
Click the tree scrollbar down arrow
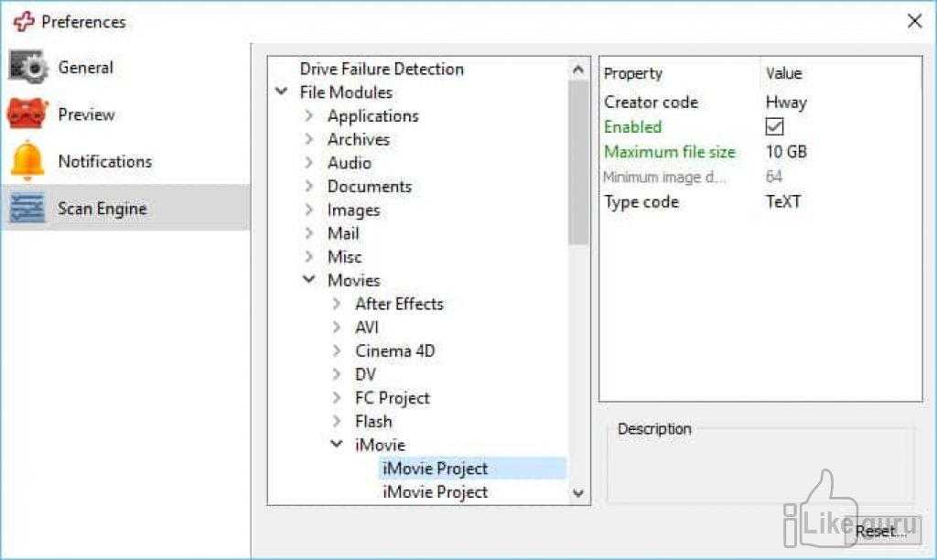[x=578, y=492]
